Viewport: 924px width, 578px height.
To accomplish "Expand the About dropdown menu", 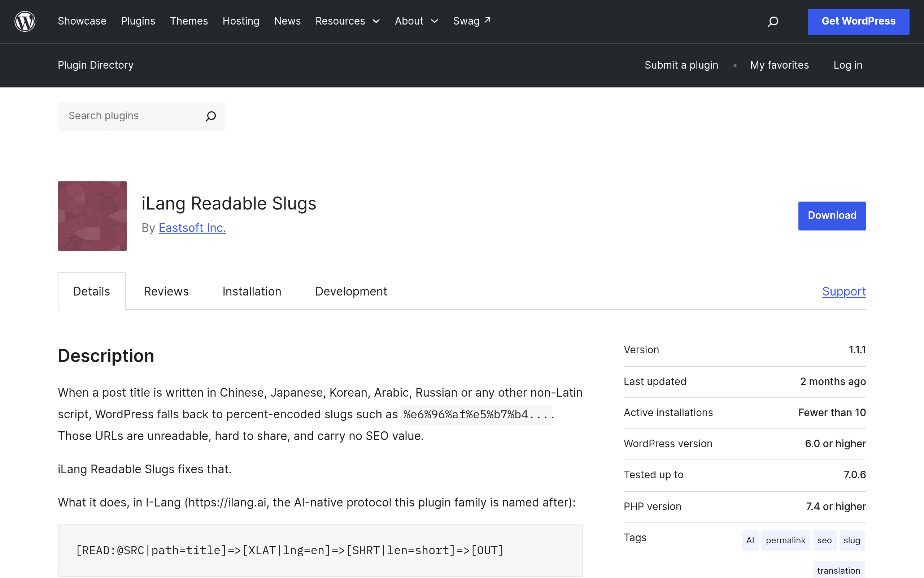I will point(417,21).
